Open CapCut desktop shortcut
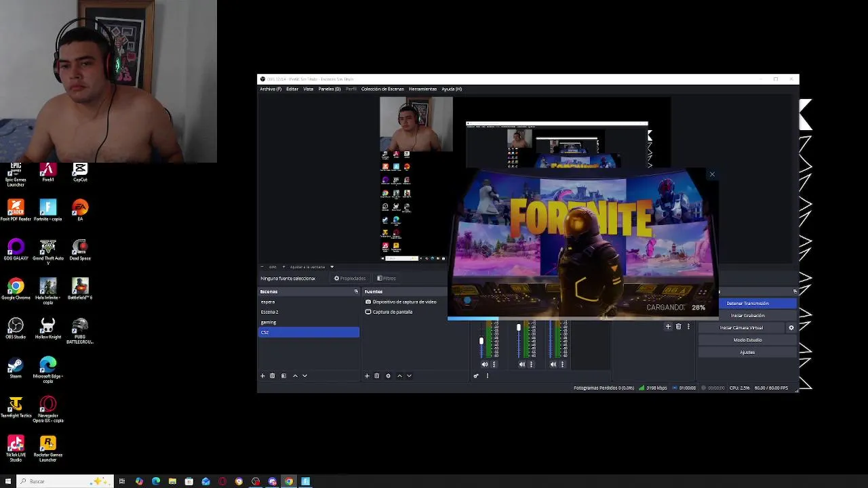The image size is (868, 488). pyautogui.click(x=80, y=171)
